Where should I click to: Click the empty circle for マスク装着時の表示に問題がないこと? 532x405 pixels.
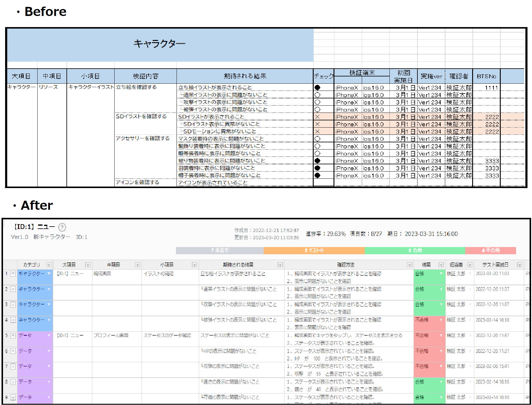point(317,139)
